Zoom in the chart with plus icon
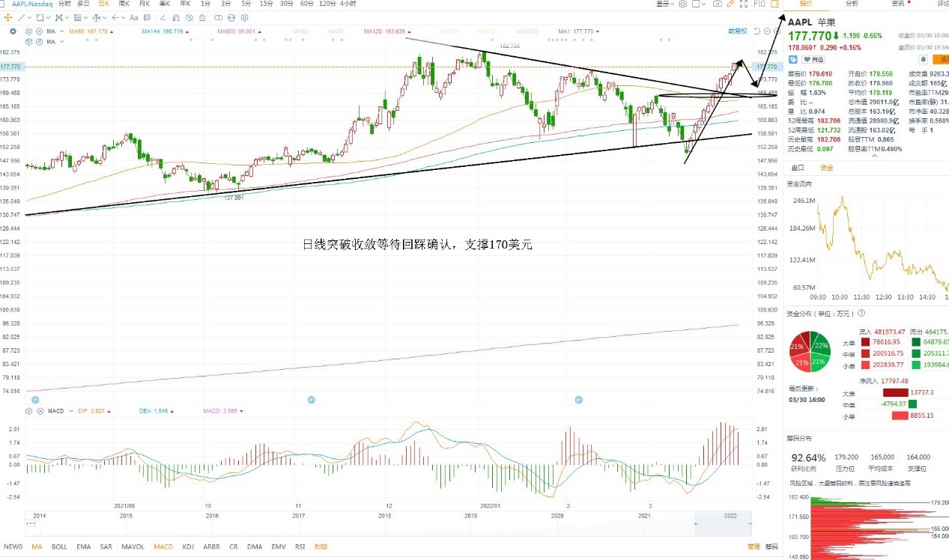The height and width of the screenshot is (560, 949). click(776, 31)
